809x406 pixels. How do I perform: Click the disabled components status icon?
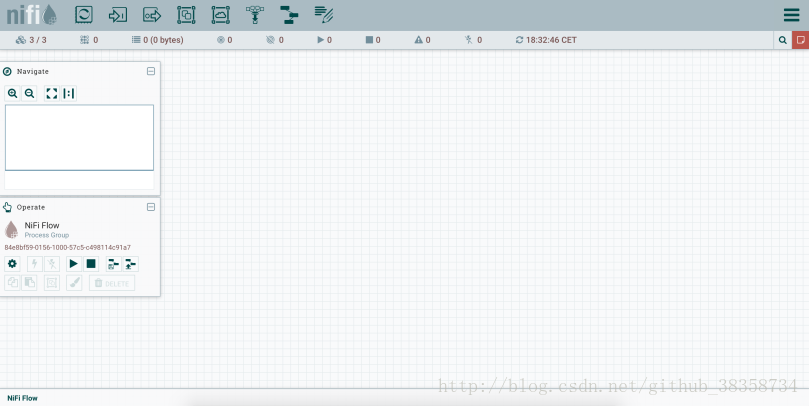click(x=468, y=40)
